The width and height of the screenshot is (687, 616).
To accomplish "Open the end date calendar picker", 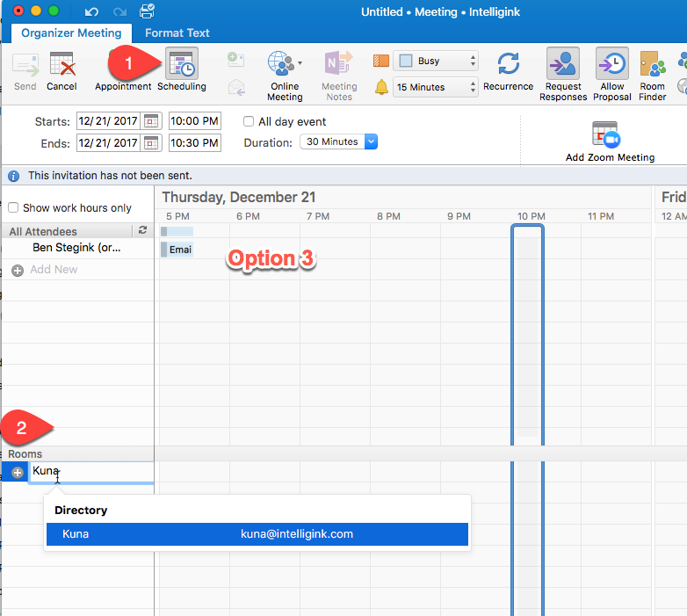I will 151,143.
